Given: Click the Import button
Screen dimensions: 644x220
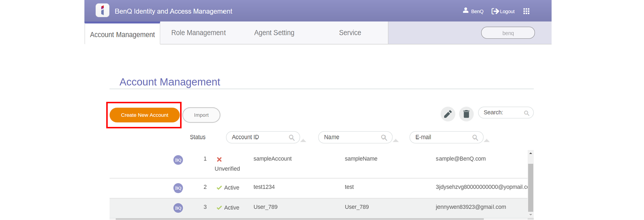Looking at the screenshot, I should (x=201, y=115).
